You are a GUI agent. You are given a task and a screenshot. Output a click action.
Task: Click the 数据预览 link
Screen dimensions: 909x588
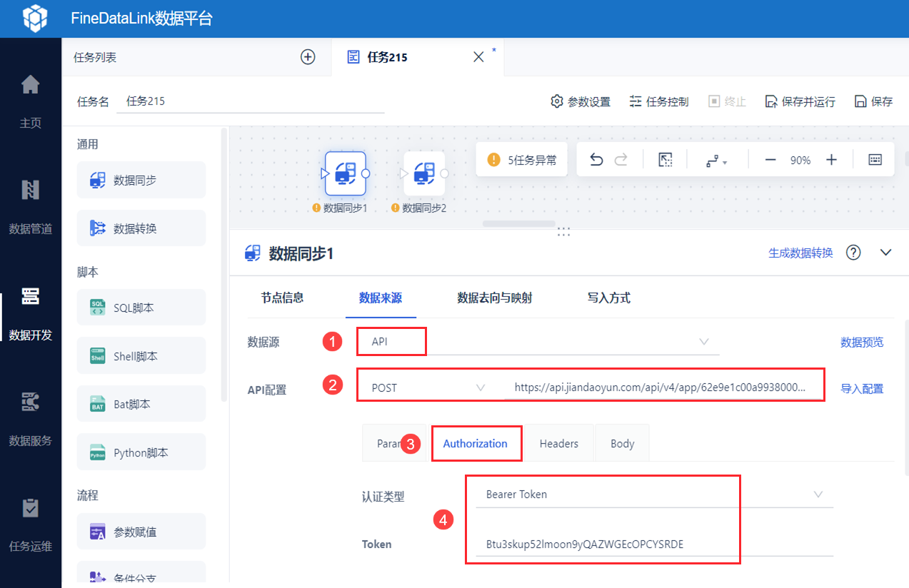862,342
